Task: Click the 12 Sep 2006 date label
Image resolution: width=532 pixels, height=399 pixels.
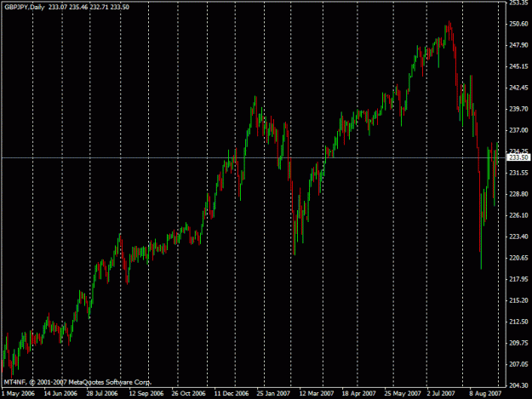Action: click(x=146, y=394)
